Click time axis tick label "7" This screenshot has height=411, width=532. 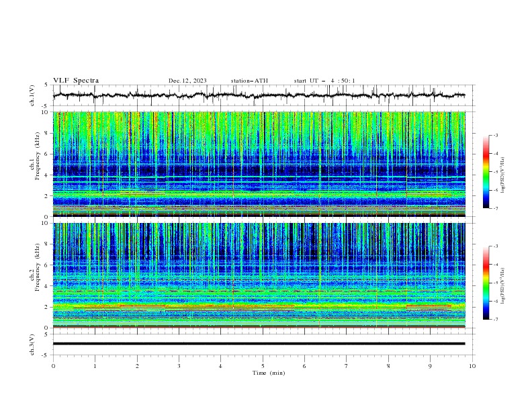(347, 366)
